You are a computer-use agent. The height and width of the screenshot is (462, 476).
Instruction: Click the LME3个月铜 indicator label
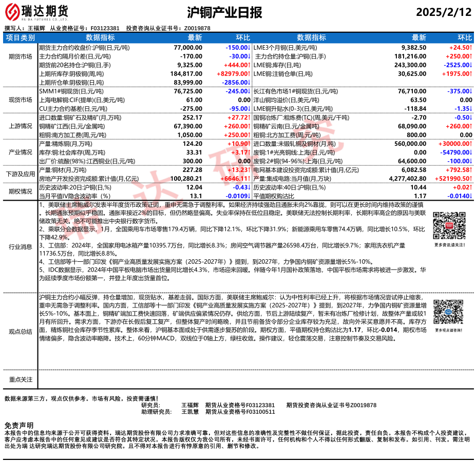(x=285, y=48)
